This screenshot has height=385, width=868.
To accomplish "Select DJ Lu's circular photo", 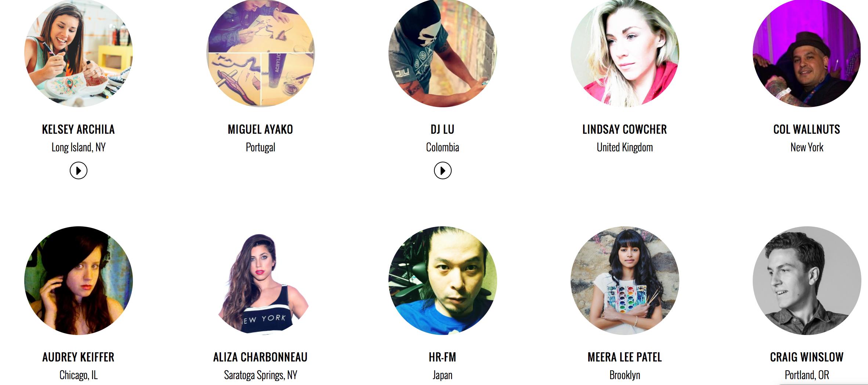I will [x=443, y=53].
